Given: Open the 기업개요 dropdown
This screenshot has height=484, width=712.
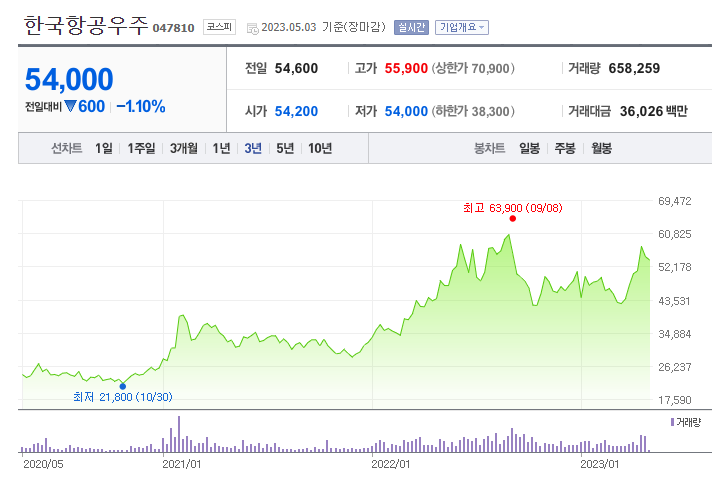Looking at the screenshot, I should (461, 27).
